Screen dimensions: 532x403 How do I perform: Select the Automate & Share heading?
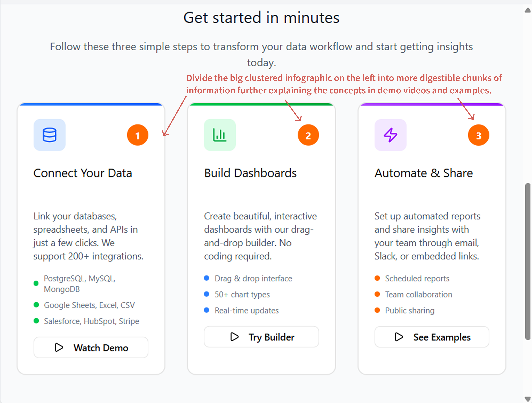pyautogui.click(x=424, y=173)
